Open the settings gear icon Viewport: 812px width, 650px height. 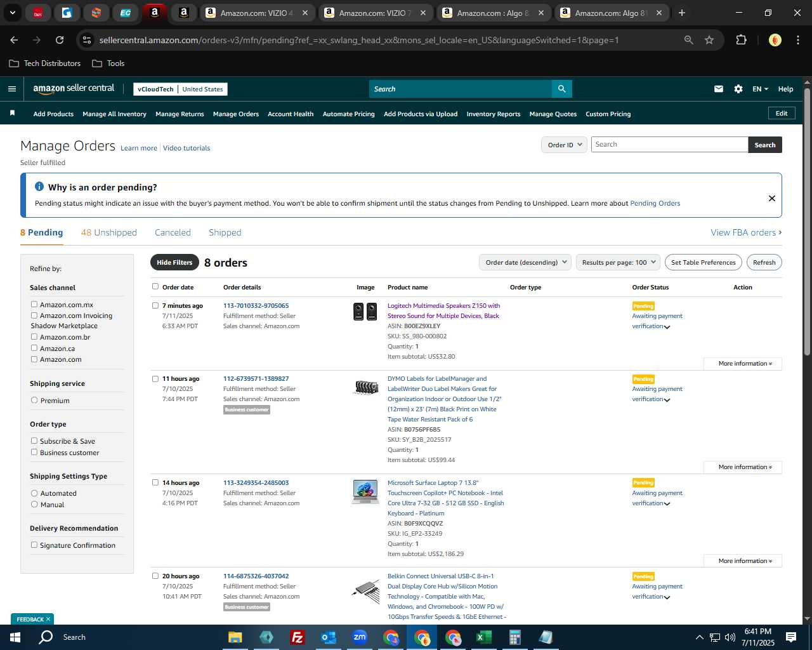[x=738, y=89]
